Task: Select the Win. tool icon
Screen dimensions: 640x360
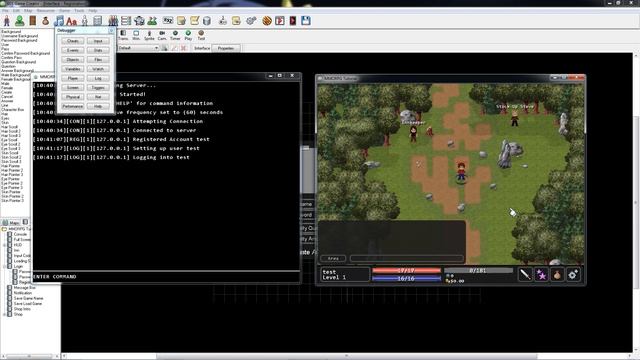Action: click(x=136, y=35)
